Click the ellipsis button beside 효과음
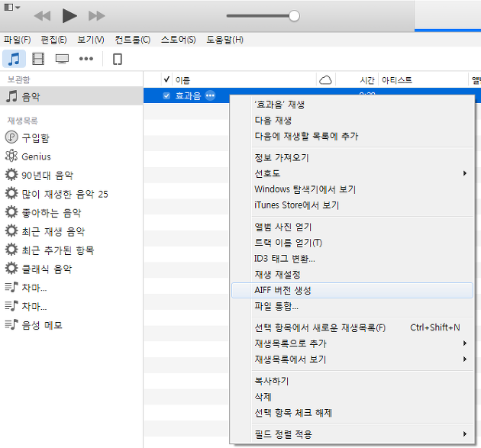This screenshot has width=481, height=448. (210, 95)
